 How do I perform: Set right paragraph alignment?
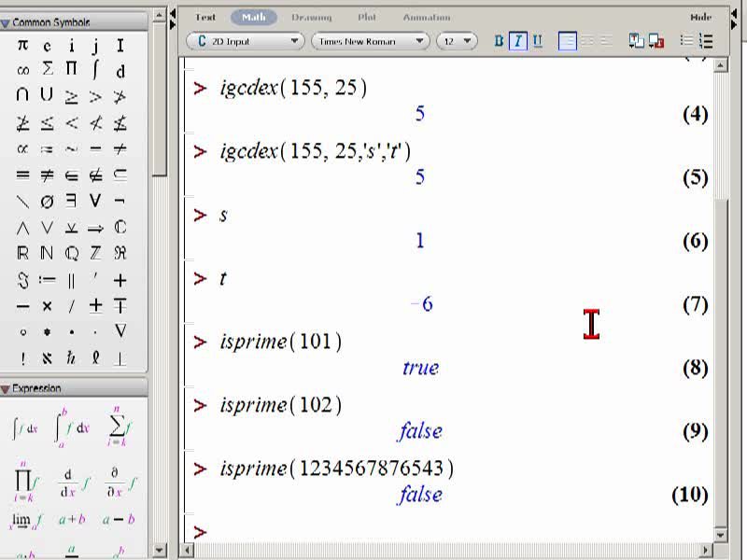coord(606,41)
